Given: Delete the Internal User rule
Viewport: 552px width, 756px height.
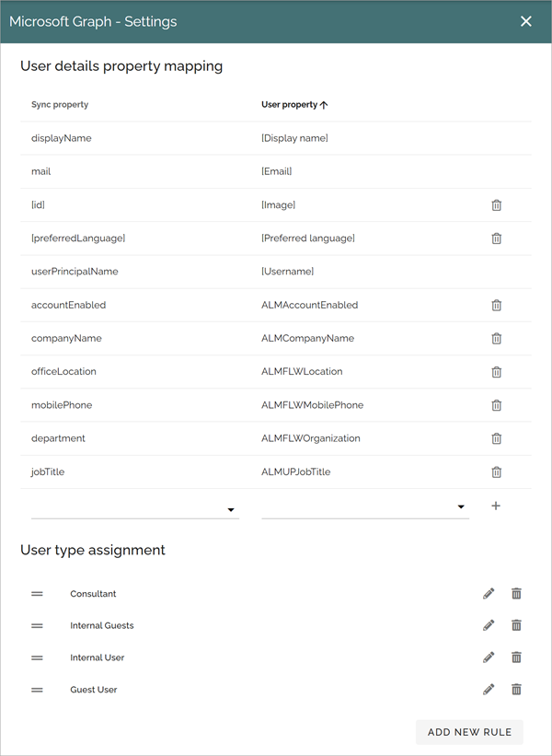Looking at the screenshot, I should (516, 657).
